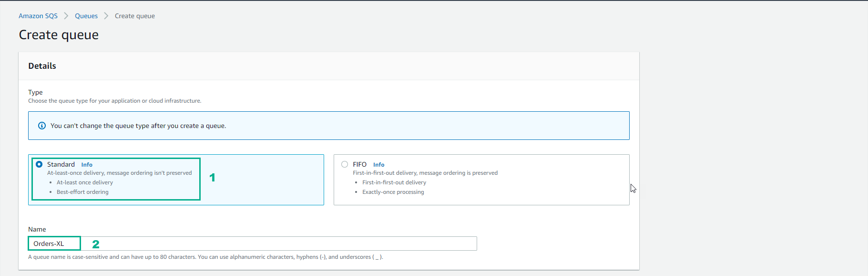Click the chevron after Amazon SQS breadcrumb
Image resolution: width=868 pixels, height=276 pixels.
66,16
